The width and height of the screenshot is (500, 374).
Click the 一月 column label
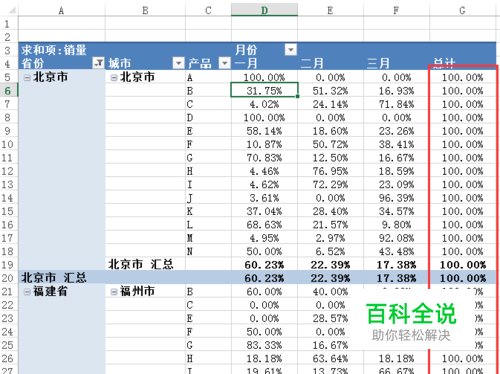pos(246,63)
